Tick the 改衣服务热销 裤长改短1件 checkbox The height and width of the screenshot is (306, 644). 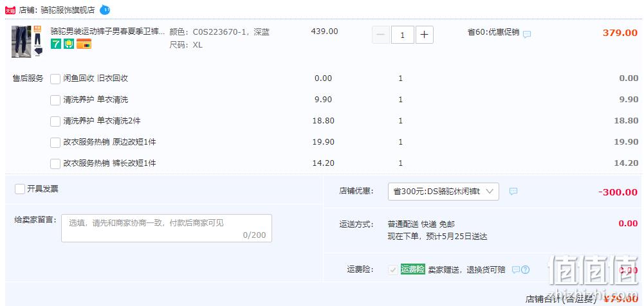click(55, 164)
